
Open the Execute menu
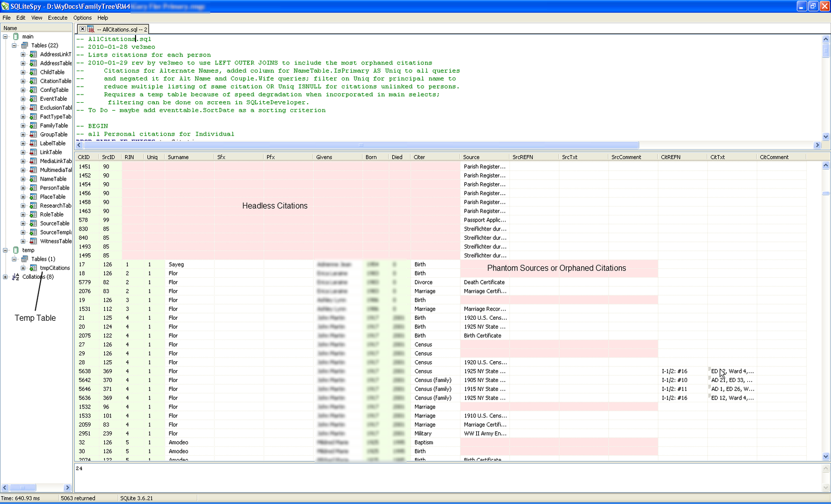[58, 18]
